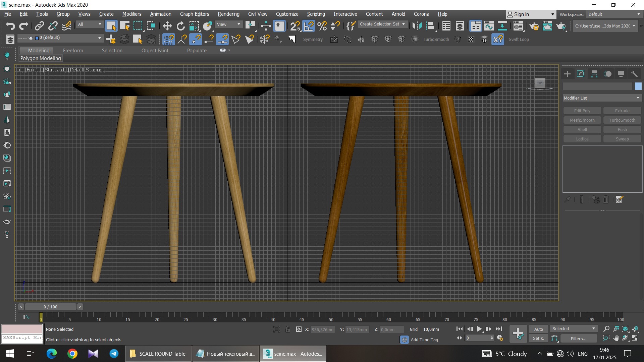Activate the Select Object tool
Image resolution: width=644 pixels, height=362 pixels.
coord(111,26)
